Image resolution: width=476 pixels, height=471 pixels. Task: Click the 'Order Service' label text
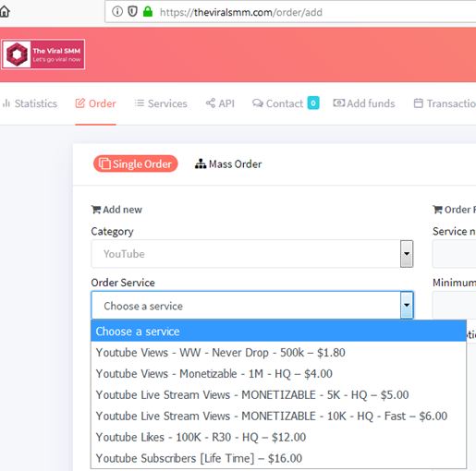pos(123,283)
